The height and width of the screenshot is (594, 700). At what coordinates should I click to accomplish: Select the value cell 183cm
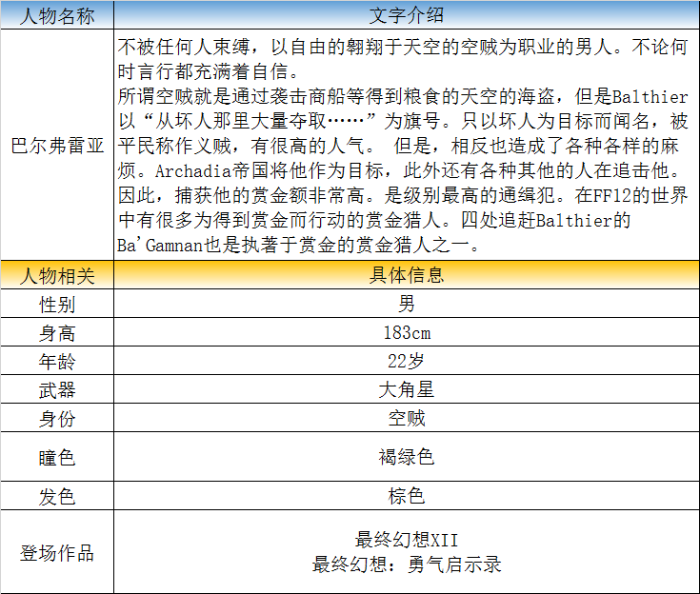[x=407, y=332]
